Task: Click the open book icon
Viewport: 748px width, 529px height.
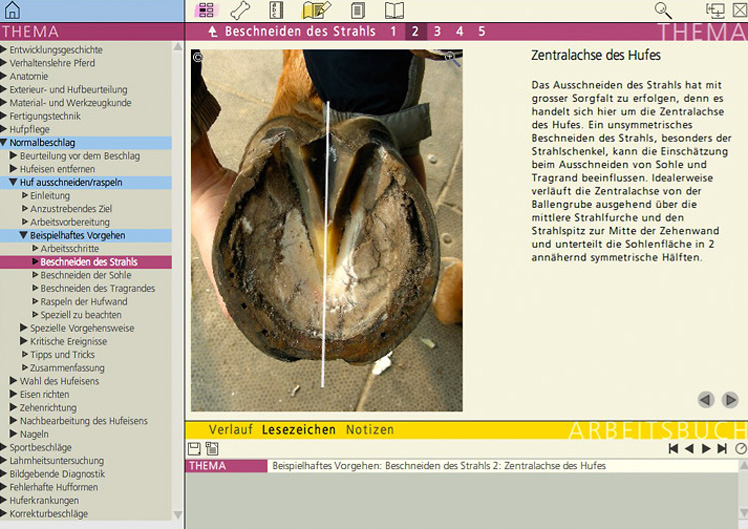Action: pos(394,11)
